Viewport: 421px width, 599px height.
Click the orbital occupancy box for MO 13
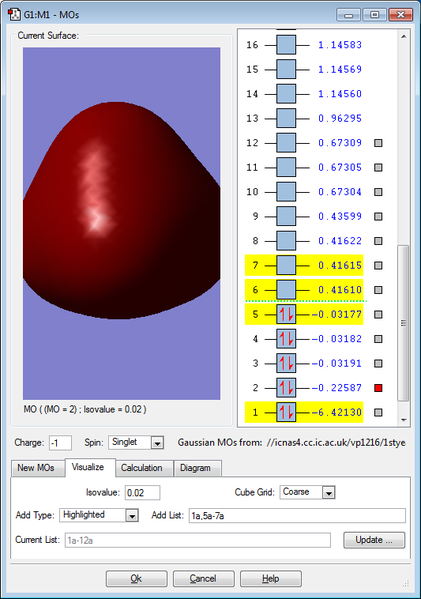pyautogui.click(x=286, y=118)
